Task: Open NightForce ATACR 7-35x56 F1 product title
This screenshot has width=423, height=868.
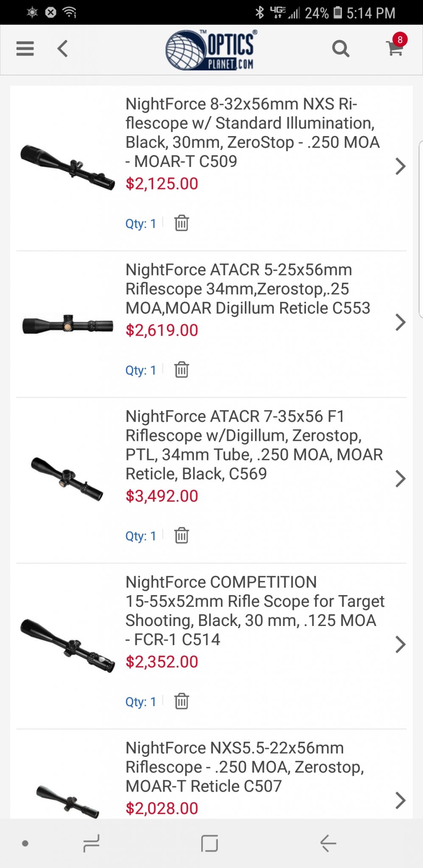Action: tap(254, 445)
